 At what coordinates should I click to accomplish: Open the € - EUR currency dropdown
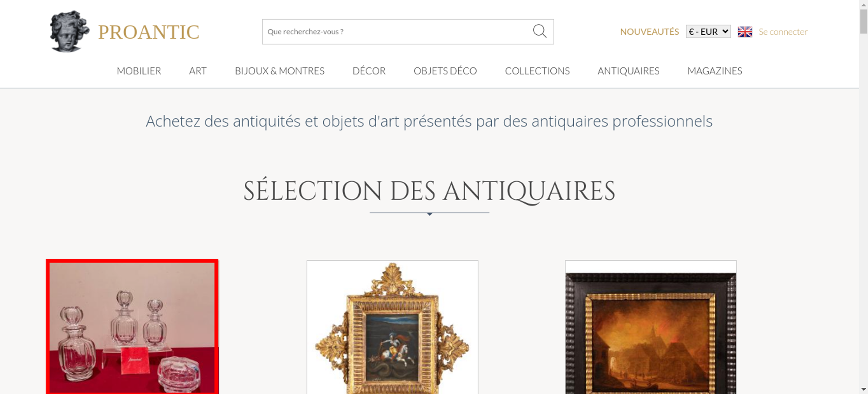[x=708, y=32]
